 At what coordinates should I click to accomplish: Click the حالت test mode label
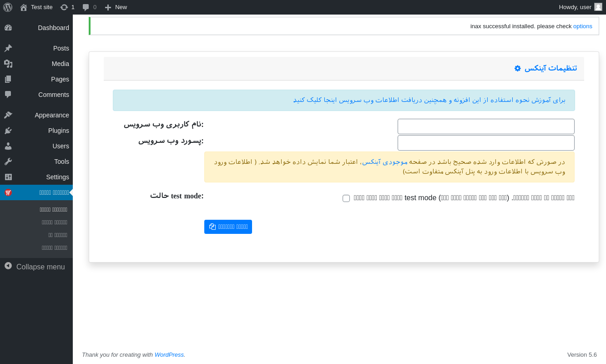(x=177, y=196)
